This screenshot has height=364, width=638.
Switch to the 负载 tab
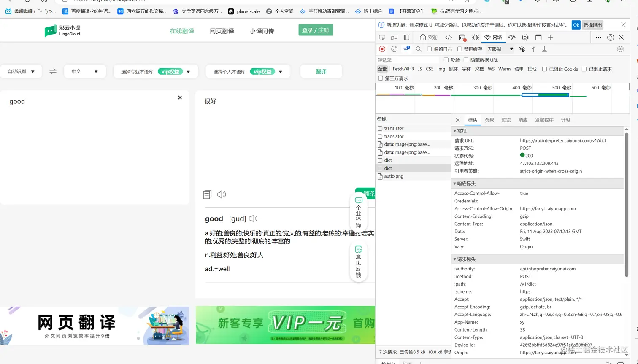pyautogui.click(x=489, y=120)
